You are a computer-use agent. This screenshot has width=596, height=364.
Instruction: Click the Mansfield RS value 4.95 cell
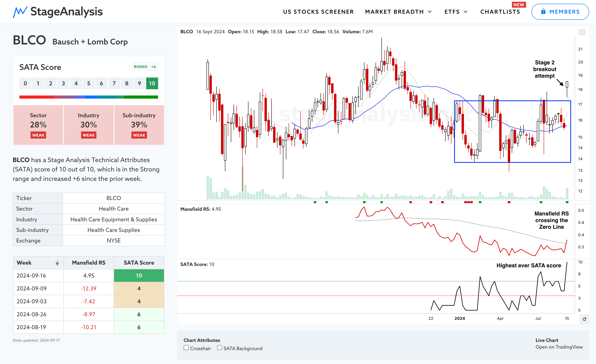89,276
